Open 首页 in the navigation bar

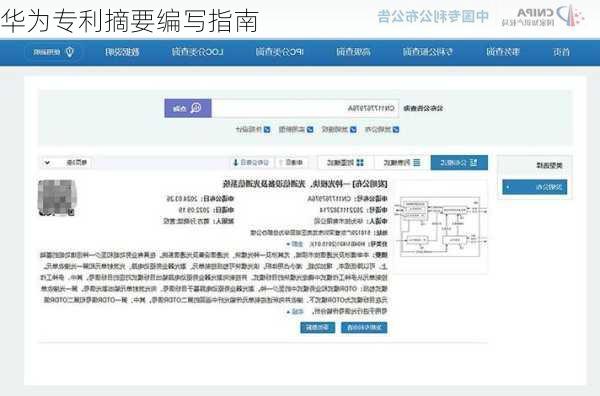coord(561,52)
